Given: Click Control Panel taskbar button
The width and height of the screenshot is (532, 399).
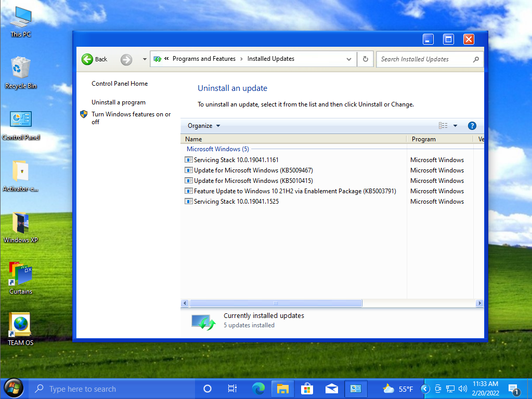Looking at the screenshot, I should (356, 389).
